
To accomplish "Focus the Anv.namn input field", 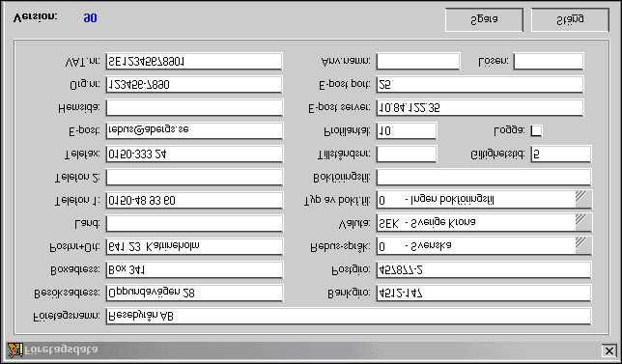I will click(418, 62).
